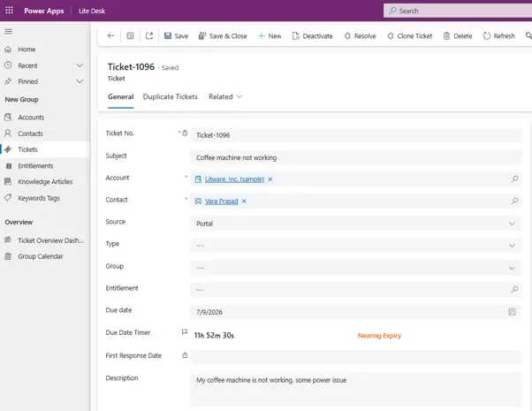Click Save & Close command
The width and height of the screenshot is (532, 411).
[223, 36]
